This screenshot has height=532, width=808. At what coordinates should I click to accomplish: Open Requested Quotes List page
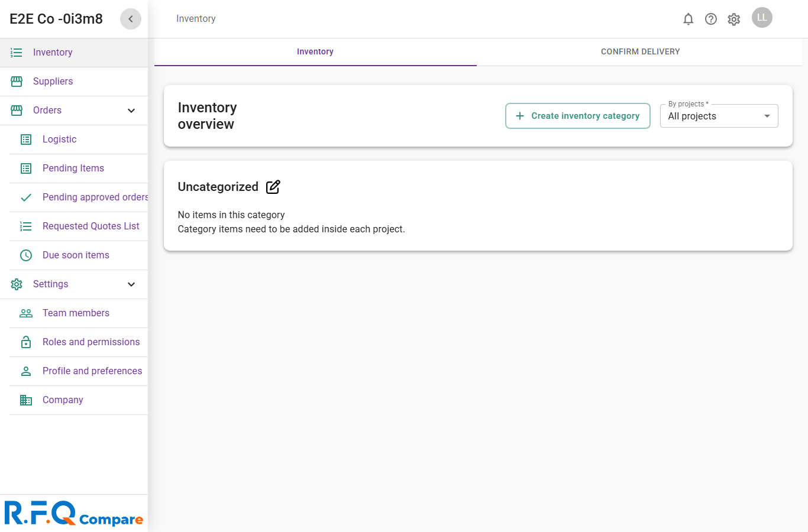coord(79,226)
